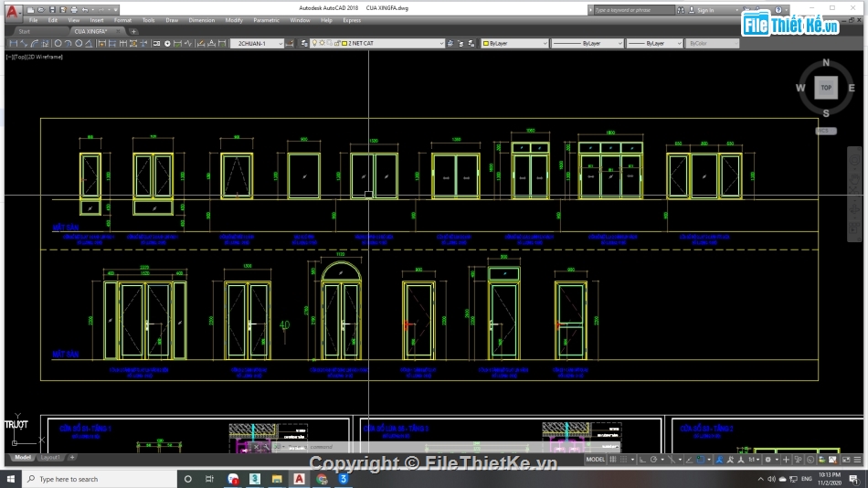The width and height of the screenshot is (868, 488).
Task: Click the Undo arrow icon
Action: click(x=85, y=9)
